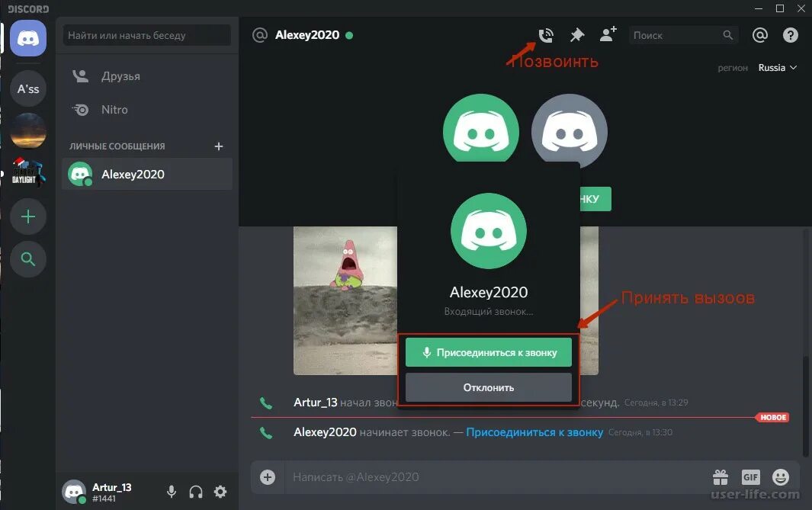Deafen with the headphones icon
Viewport: 812px width, 510px height.
pos(196,492)
